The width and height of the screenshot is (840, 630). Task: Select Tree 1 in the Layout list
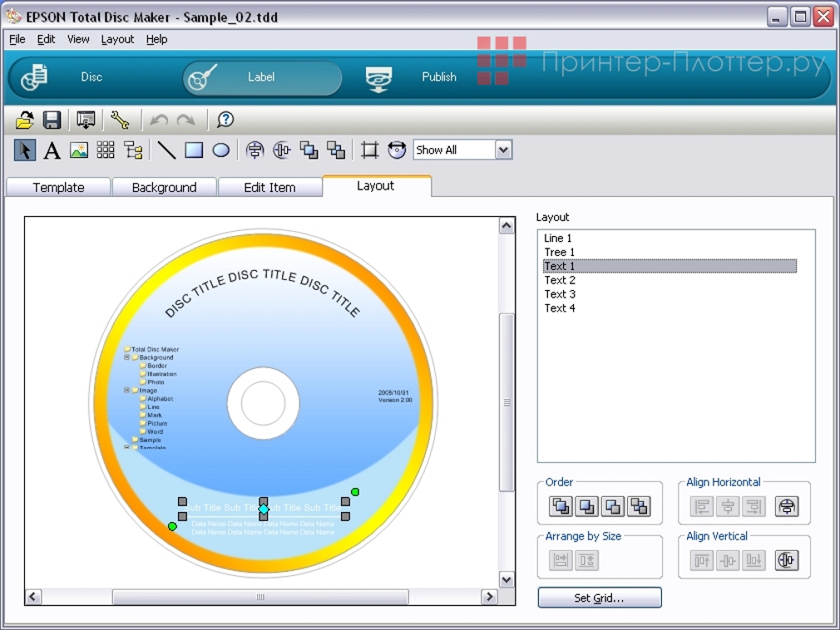tap(560, 252)
